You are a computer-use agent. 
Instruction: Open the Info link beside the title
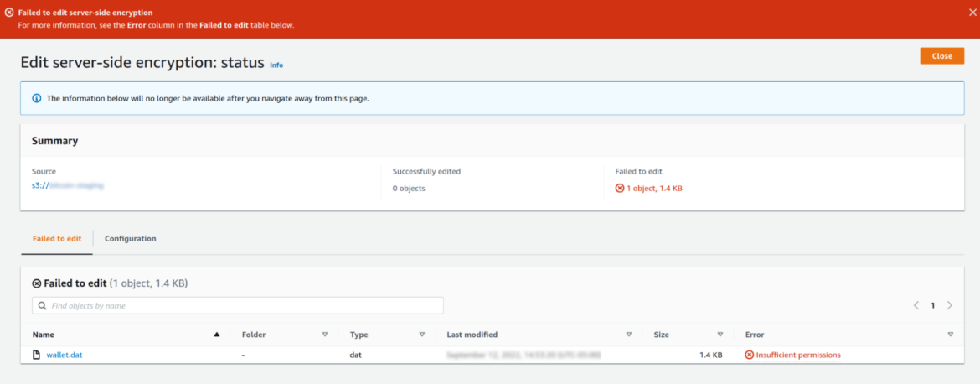(276, 65)
